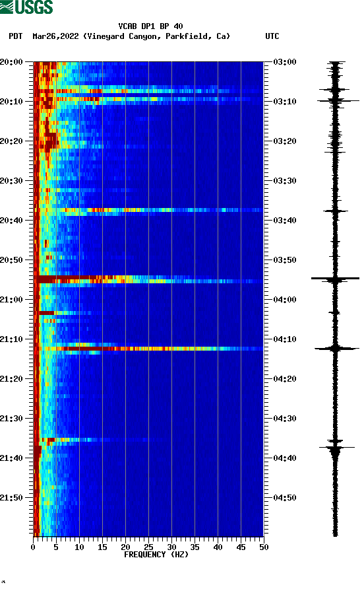Click the 04:50 UTC time label

pos(285,498)
